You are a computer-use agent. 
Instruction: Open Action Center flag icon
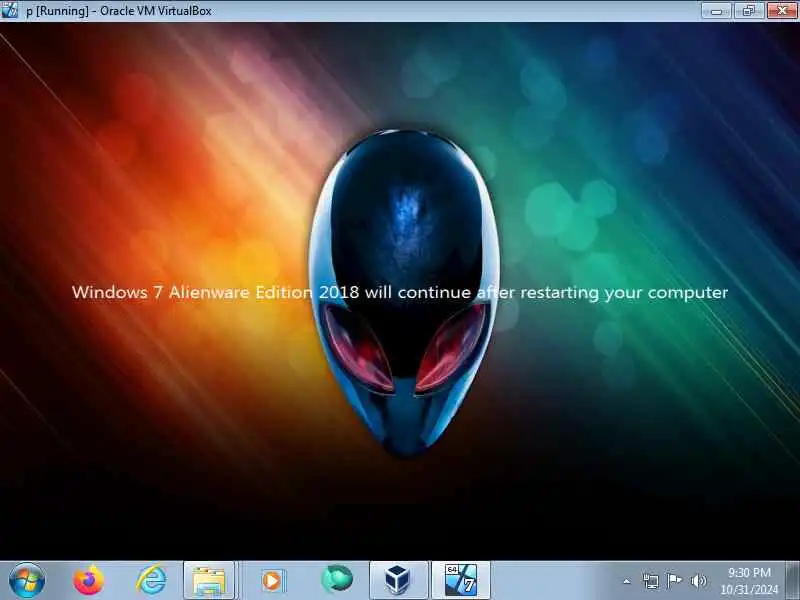pos(674,581)
